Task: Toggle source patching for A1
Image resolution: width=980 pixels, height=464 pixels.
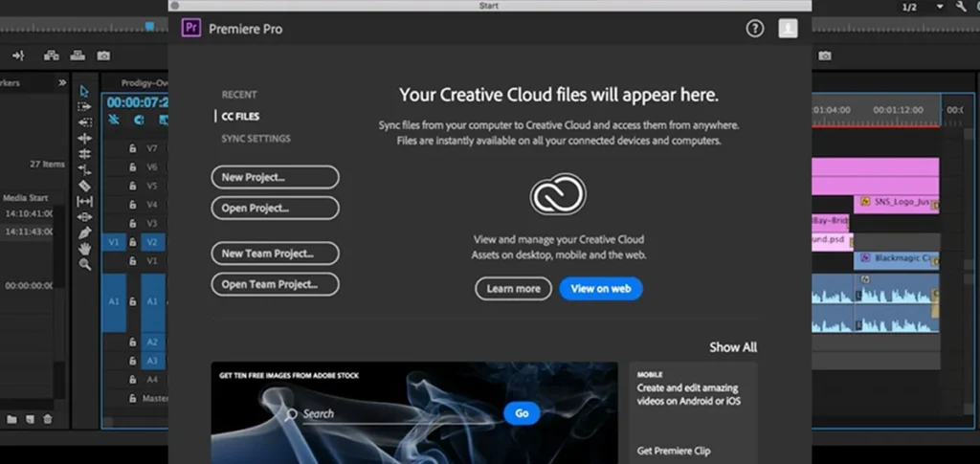Action: pos(114,301)
